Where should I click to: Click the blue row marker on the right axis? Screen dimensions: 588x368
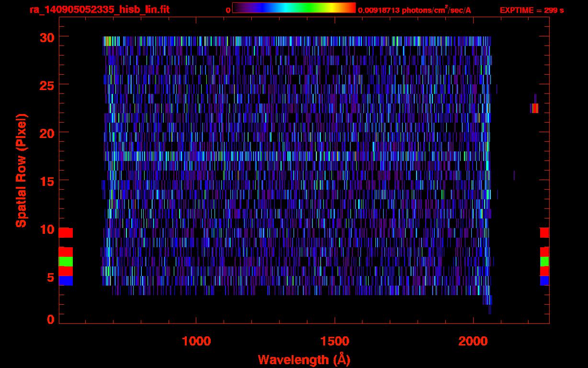544,281
